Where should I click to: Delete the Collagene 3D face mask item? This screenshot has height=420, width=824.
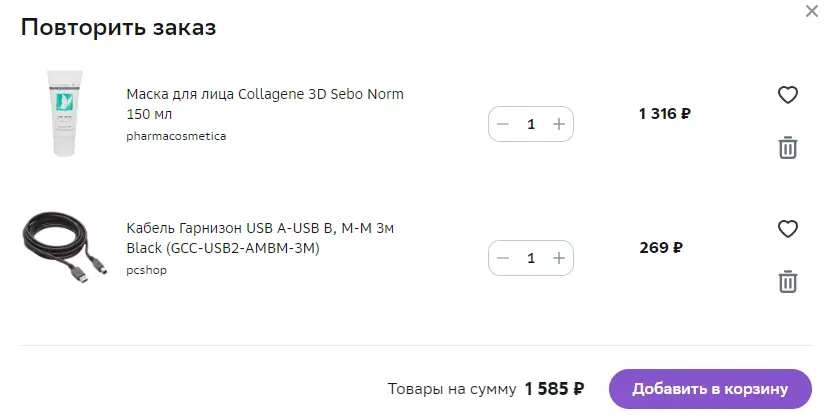click(787, 148)
